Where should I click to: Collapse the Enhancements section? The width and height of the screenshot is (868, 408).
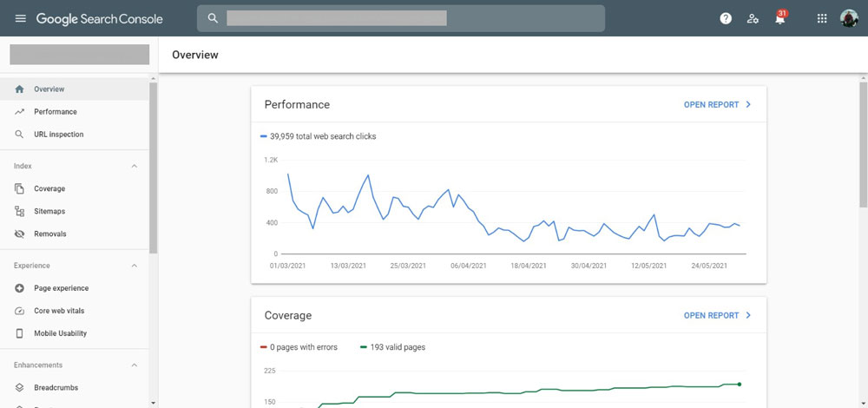[x=134, y=365]
